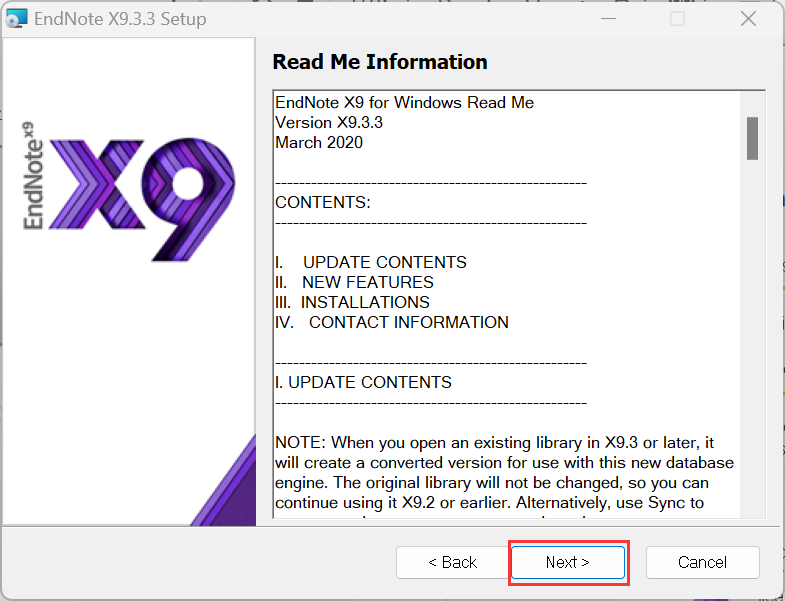Click the Read Me scrollbar track below the thumb
Screen dimensions: 785x601
click(x=752, y=341)
